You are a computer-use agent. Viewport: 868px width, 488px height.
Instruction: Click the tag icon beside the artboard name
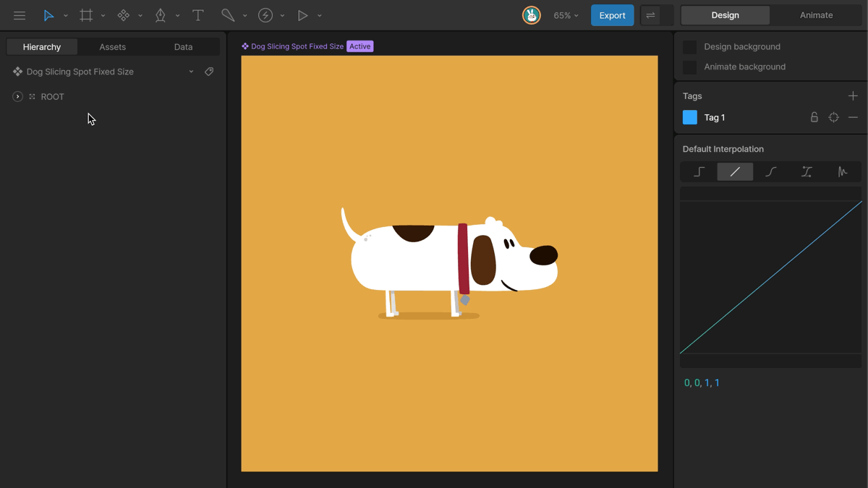pos(209,72)
